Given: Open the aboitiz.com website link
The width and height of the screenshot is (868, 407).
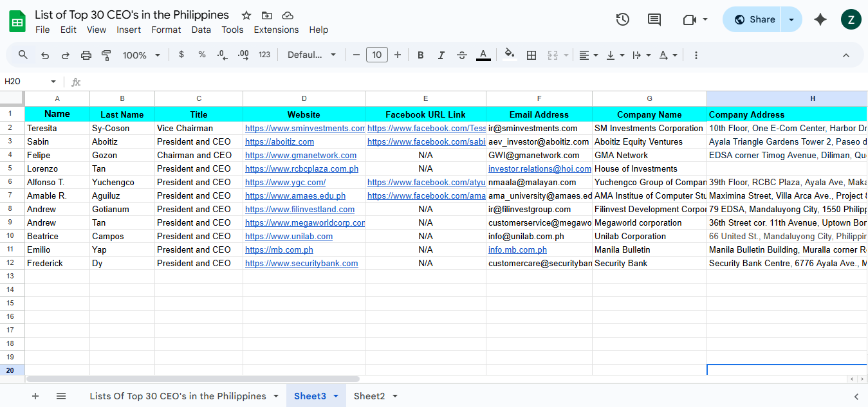Looking at the screenshot, I should coord(279,141).
